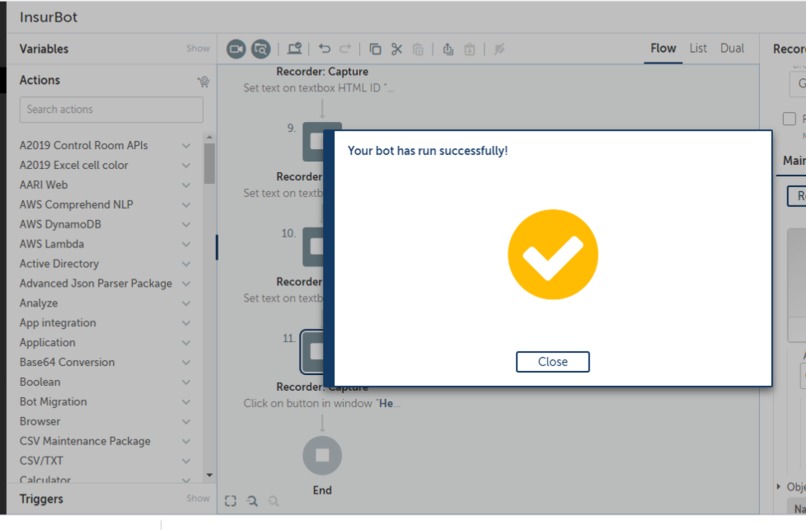Expand the Obj section triangle at bottom right
This screenshot has width=806, height=530.
[778, 486]
